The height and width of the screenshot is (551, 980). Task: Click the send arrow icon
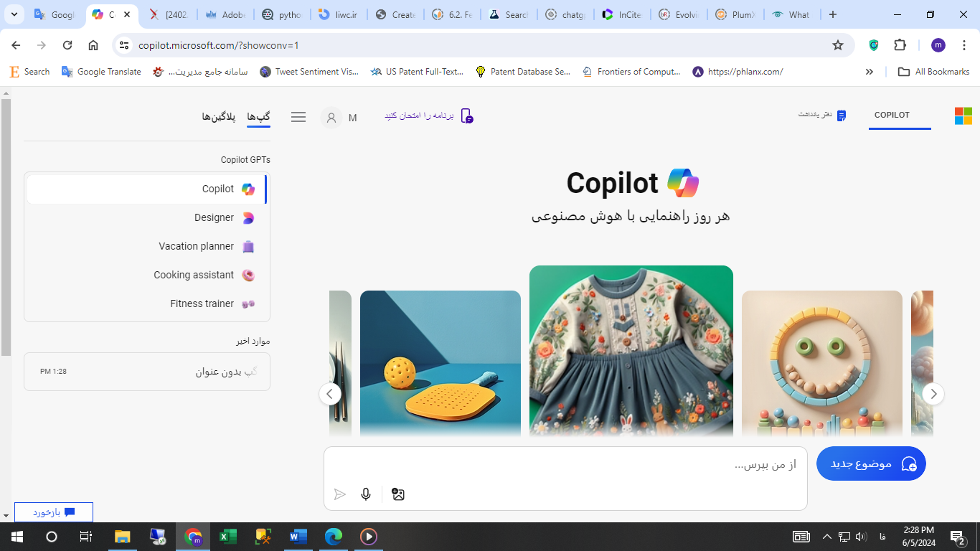click(x=340, y=494)
